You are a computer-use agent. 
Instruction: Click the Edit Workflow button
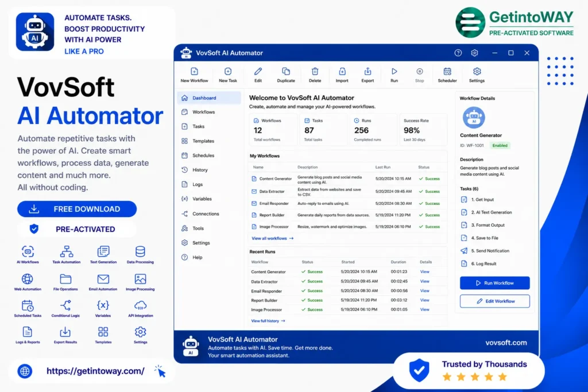[494, 301]
